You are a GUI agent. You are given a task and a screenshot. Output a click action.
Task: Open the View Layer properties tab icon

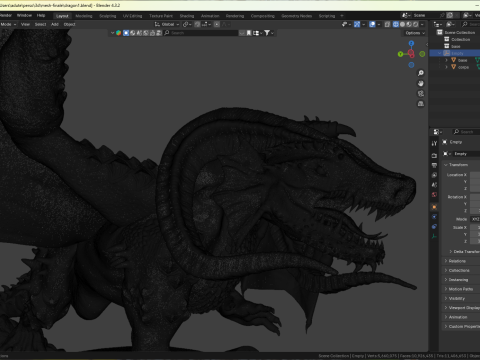tap(434, 175)
